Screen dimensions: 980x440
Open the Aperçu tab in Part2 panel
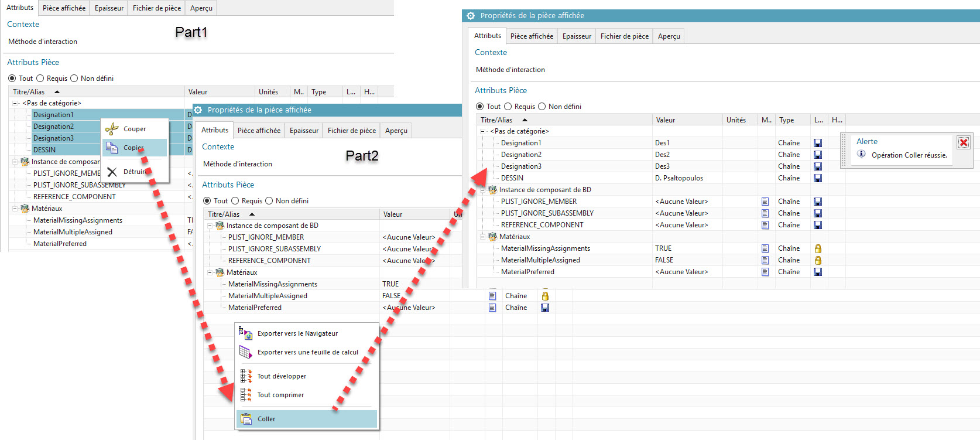396,131
